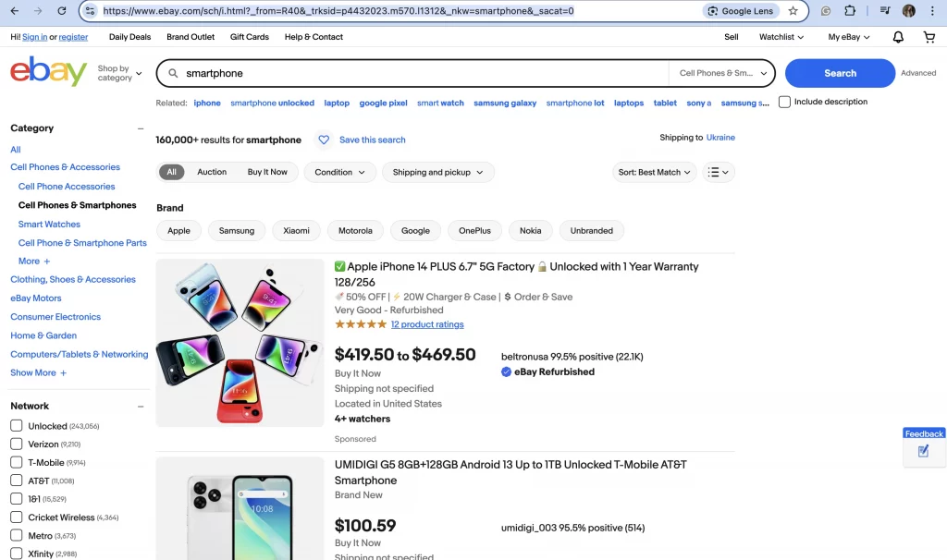Enable the Verizon network filter
The height and width of the screenshot is (560, 947).
point(17,444)
